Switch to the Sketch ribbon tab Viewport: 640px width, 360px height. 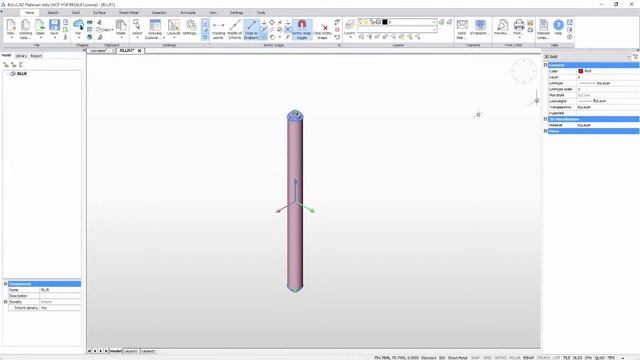53,13
